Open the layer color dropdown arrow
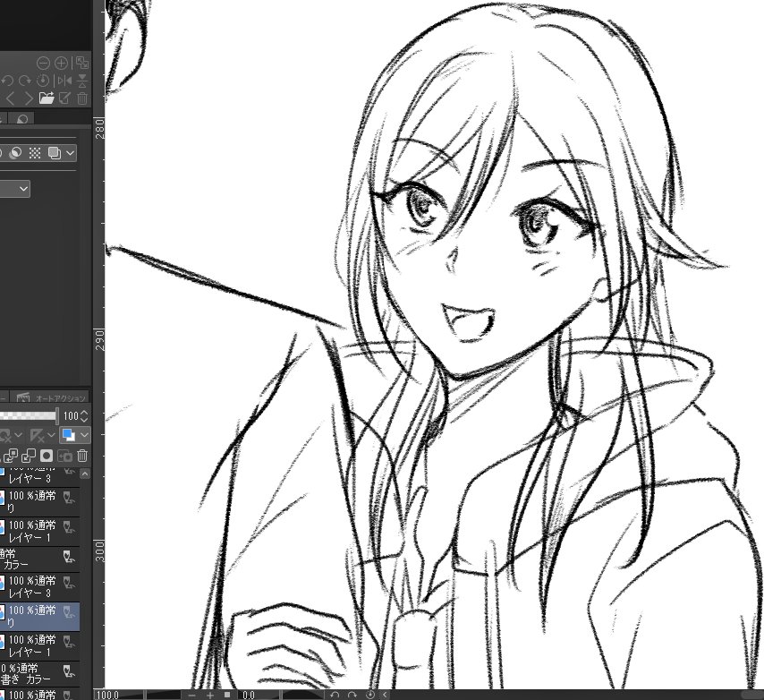The width and height of the screenshot is (764, 700). (84, 434)
